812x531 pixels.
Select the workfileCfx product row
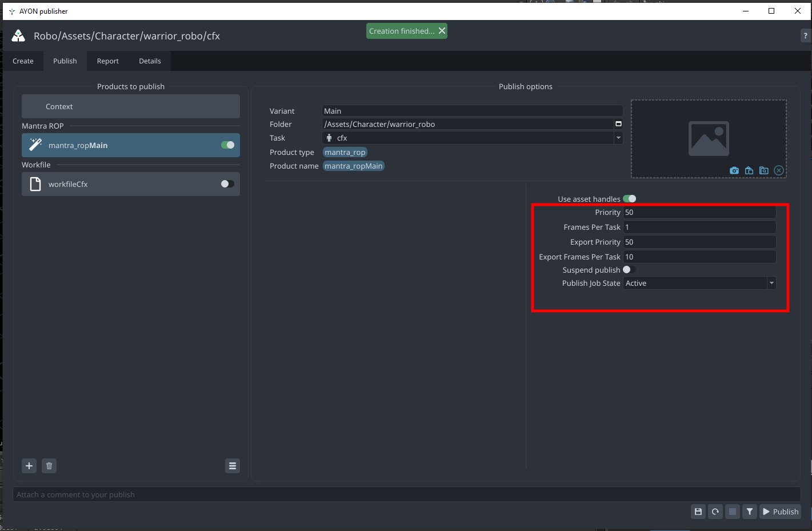click(131, 184)
